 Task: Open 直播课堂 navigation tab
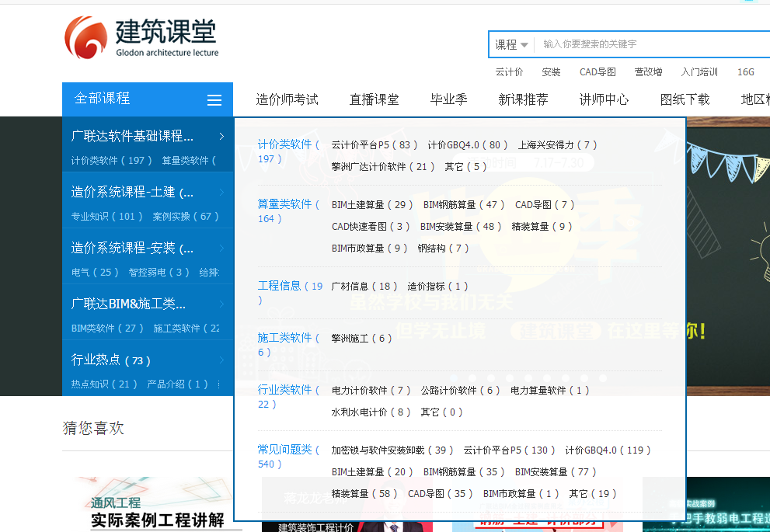pyautogui.click(x=375, y=99)
